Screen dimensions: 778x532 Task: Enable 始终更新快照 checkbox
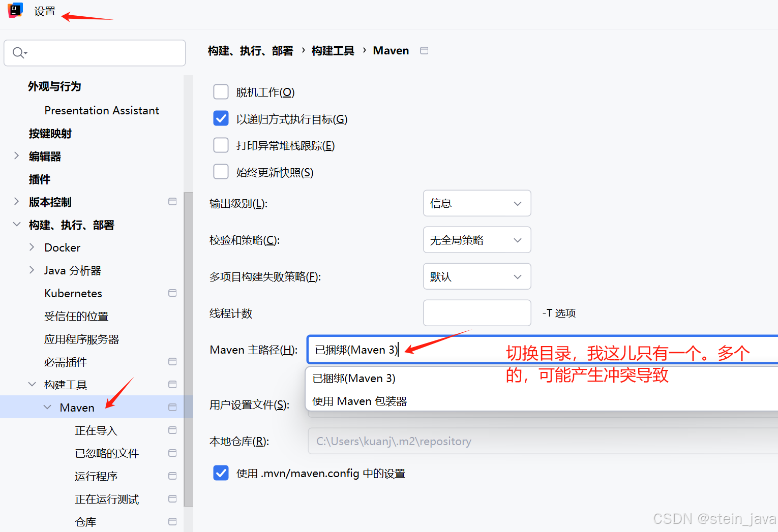221,172
